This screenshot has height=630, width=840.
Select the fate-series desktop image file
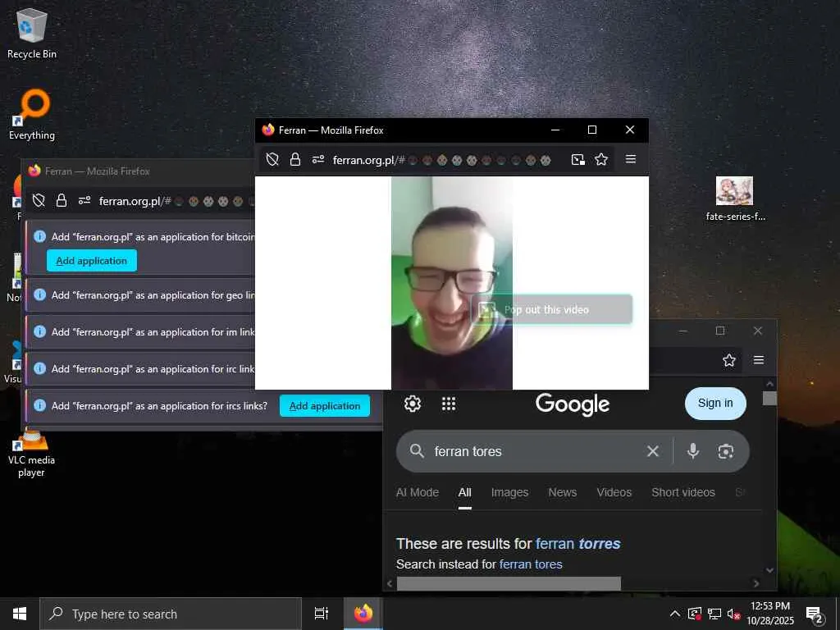734,199
